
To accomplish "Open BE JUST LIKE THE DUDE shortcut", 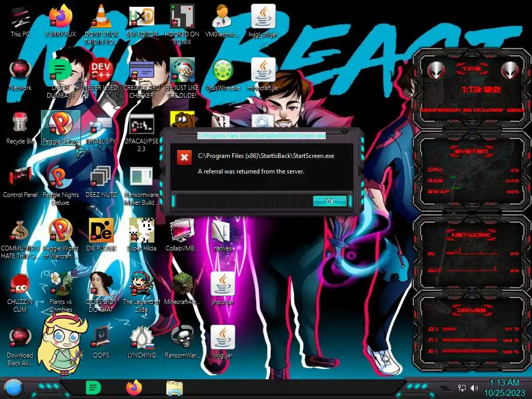I will 182,79.
